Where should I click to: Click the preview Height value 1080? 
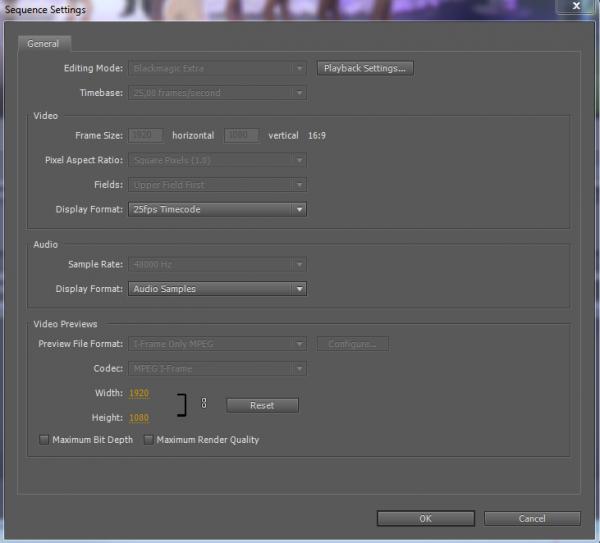pos(138,417)
